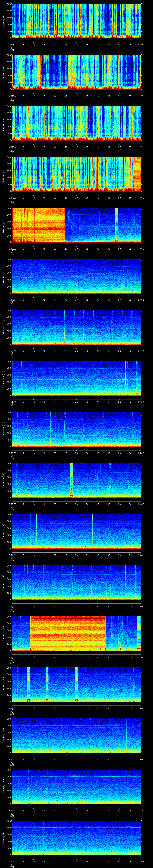Open the spectrogram panel starting at 2:45:00
The width and height of the screenshot is (153, 868).
click(x=77, y=72)
